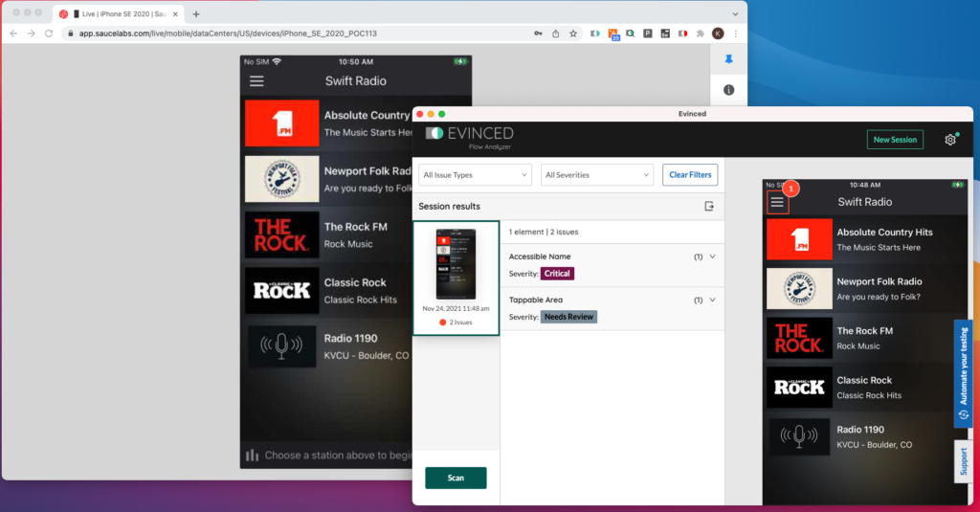
Task: Open Chrome profile avatar K
Action: (718, 33)
